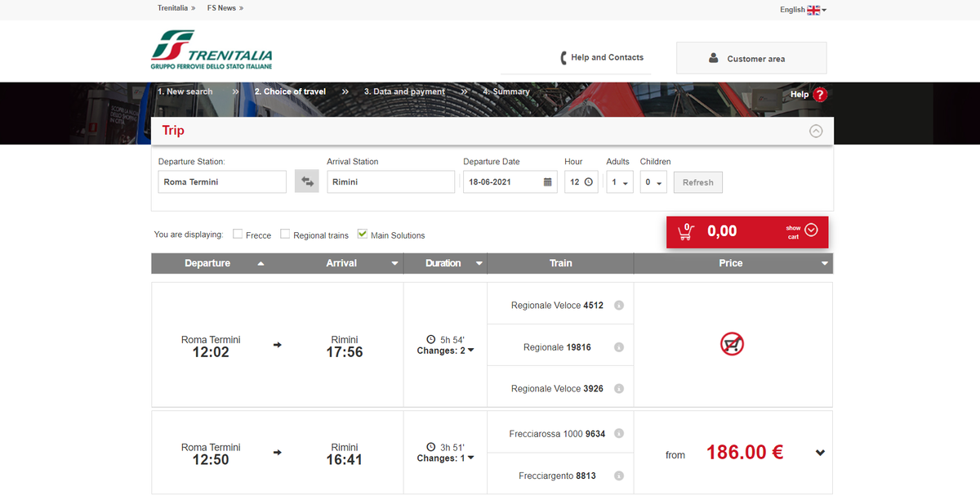Go to step 1. New search
The height and width of the screenshot is (496, 980).
[185, 92]
